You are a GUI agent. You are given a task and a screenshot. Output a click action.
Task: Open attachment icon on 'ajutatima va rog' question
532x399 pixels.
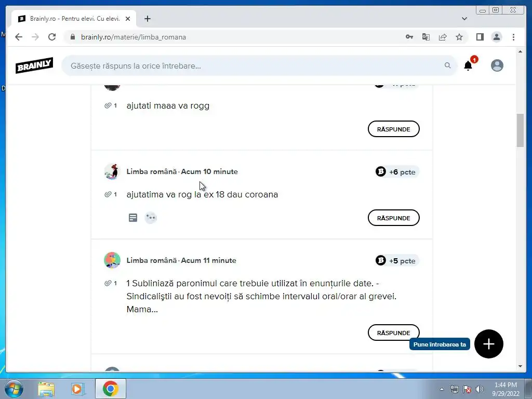pyautogui.click(x=108, y=194)
